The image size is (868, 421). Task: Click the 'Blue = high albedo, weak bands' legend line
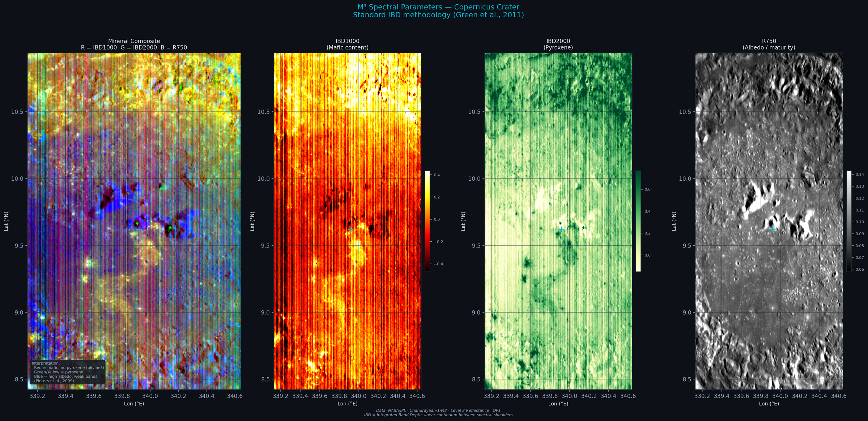click(x=66, y=376)
